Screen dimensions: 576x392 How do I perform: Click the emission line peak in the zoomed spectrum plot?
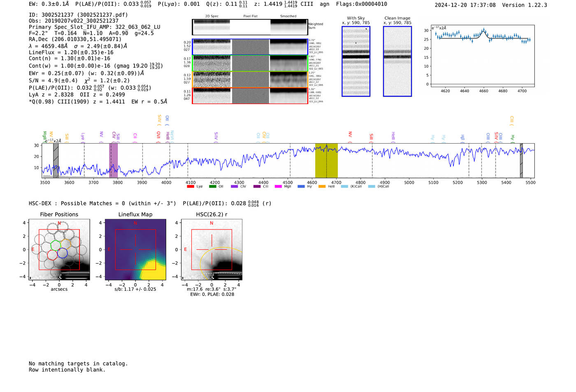pyautogui.click(x=484, y=30)
